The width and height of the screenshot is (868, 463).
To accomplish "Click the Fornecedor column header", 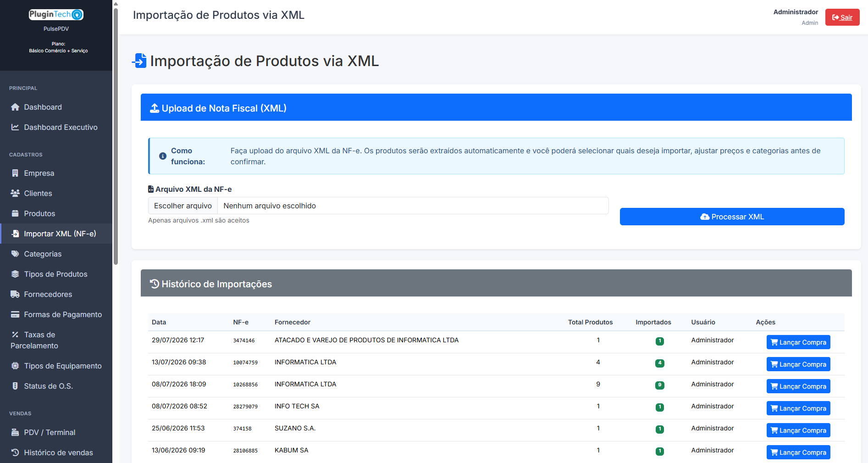I will coord(293,322).
